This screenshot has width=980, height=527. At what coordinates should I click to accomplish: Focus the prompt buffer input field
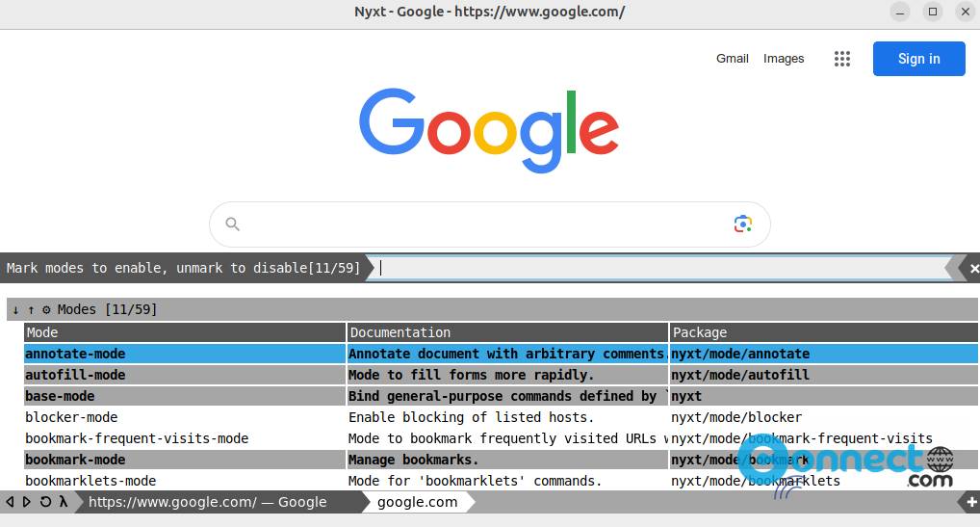[x=659, y=268]
